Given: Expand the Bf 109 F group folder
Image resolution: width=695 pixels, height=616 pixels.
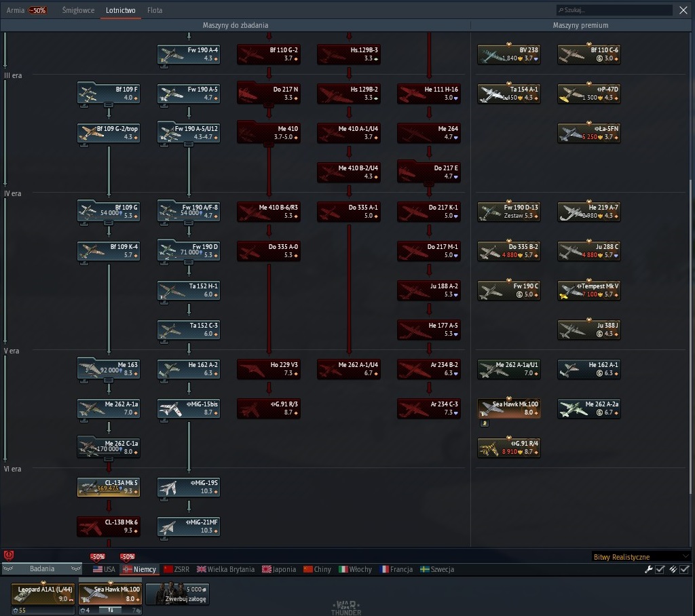Looking at the screenshot, I should click(x=109, y=105).
